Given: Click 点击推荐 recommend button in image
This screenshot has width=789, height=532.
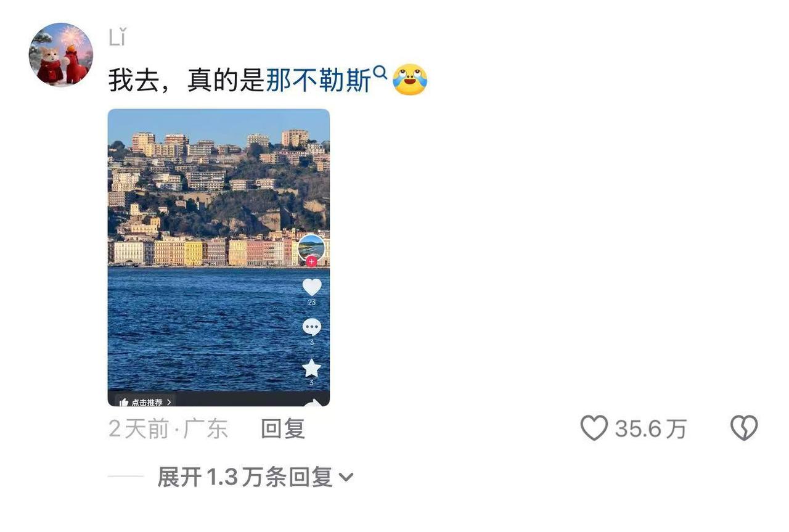Looking at the screenshot, I should click(x=145, y=402).
